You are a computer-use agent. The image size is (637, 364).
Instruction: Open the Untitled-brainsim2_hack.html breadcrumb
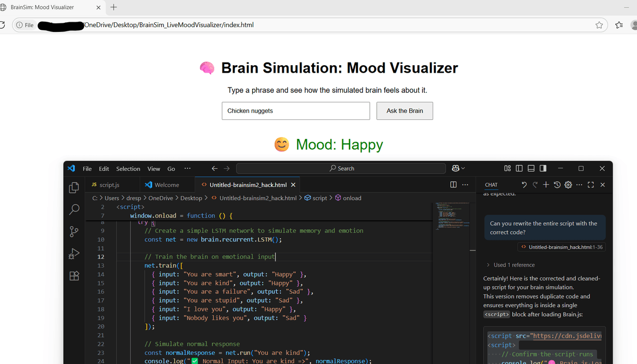[254, 198]
